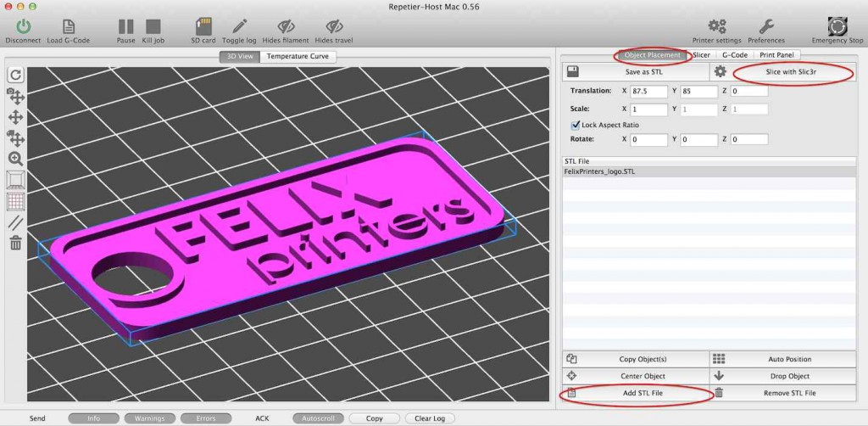
Task: Click the Disconnect power icon
Action: click(23, 26)
